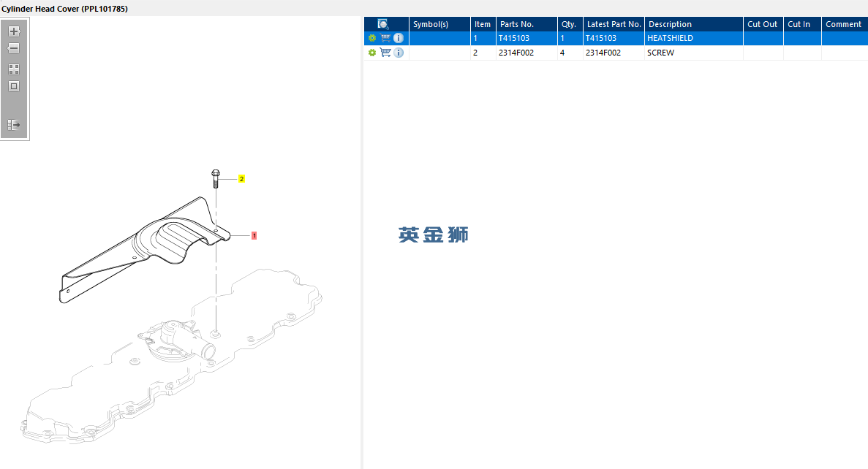Click the export list arrow icon

click(x=14, y=125)
